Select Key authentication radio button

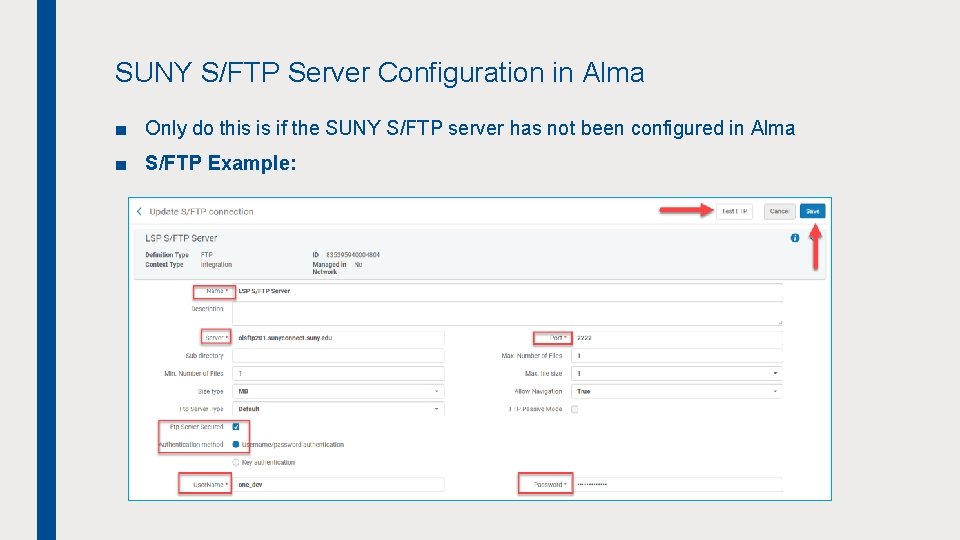tap(236, 462)
